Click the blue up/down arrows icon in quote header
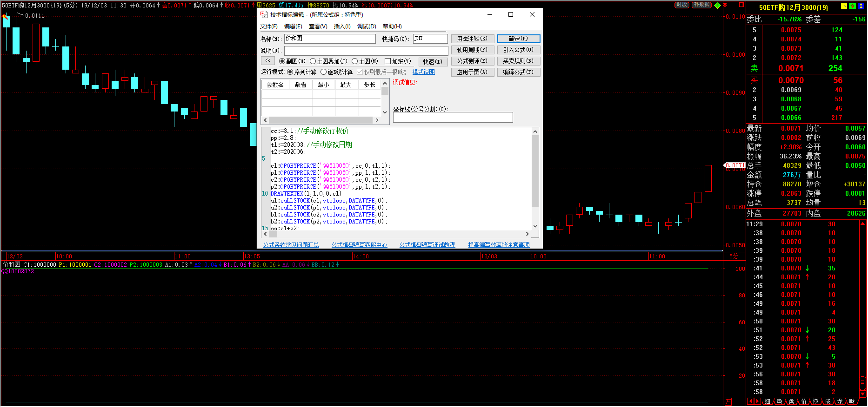This screenshot has width=868, height=407. 861,7
